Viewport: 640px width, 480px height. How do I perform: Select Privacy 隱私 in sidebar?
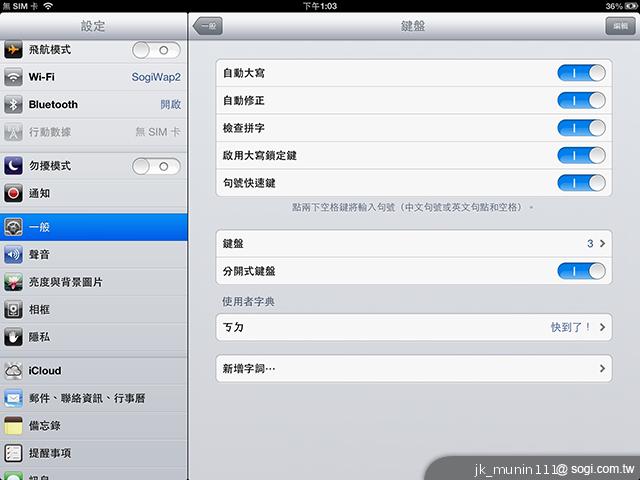tap(93, 337)
